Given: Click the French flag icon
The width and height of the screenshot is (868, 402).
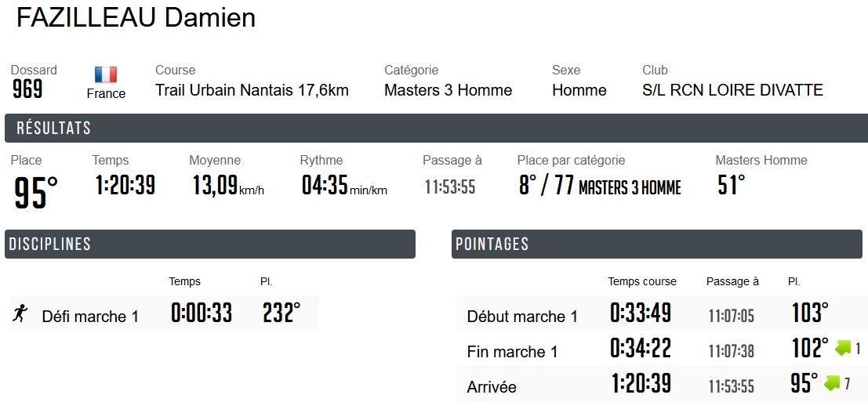Looking at the screenshot, I should pyautogui.click(x=106, y=74).
